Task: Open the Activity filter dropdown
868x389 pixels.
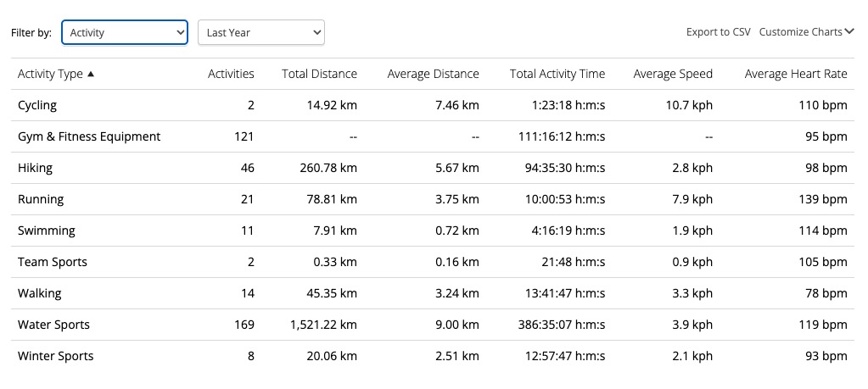Action: [125, 33]
